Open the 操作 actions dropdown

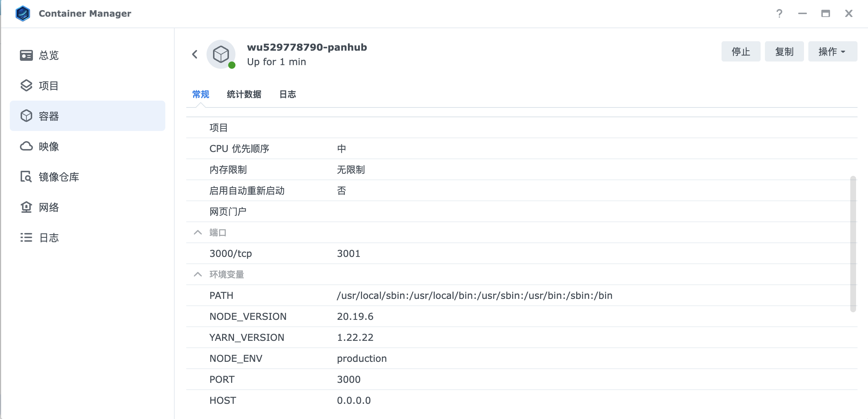pos(832,52)
